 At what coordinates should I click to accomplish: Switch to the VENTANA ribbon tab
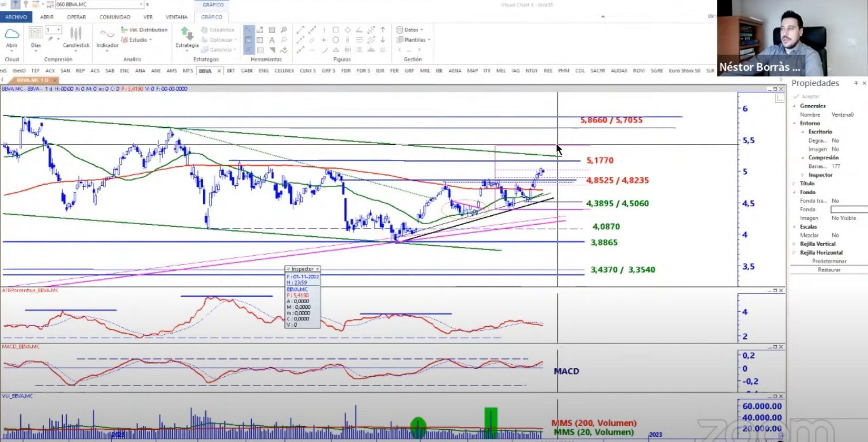pyautogui.click(x=176, y=17)
